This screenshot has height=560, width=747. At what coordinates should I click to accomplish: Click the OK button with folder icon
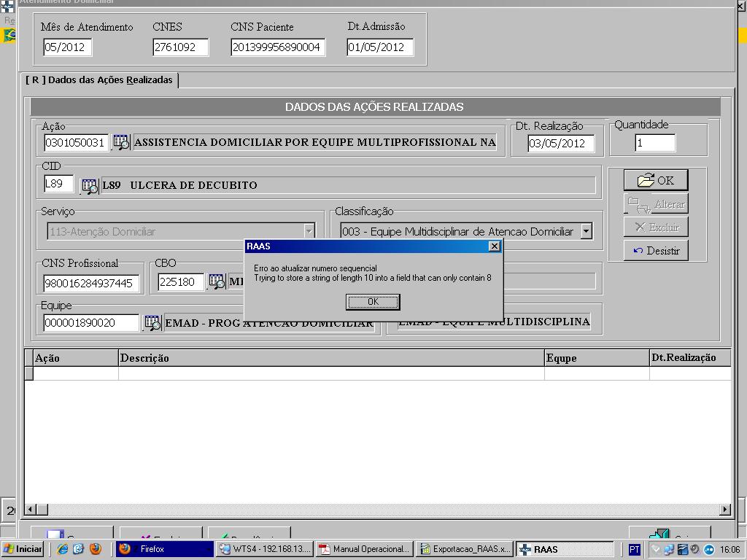[x=656, y=180]
